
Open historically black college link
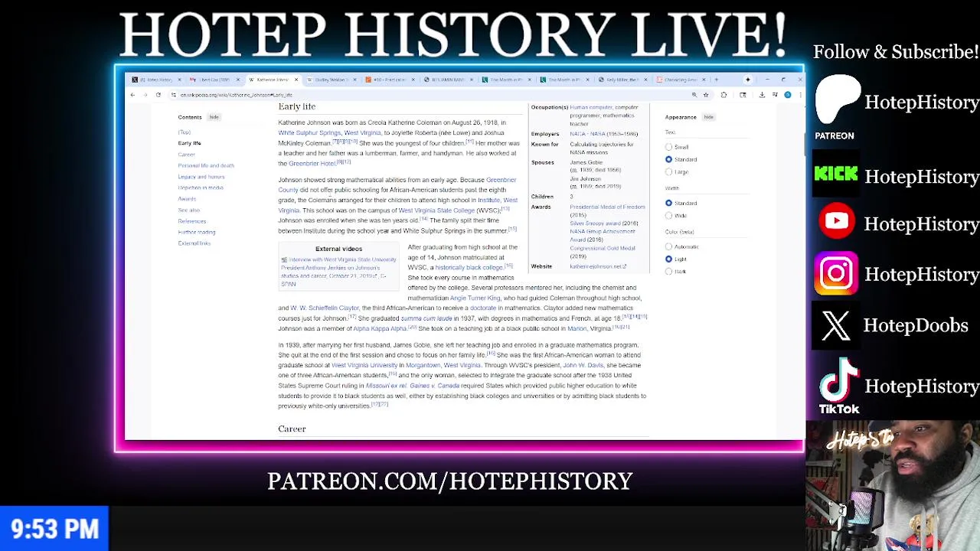(469, 268)
